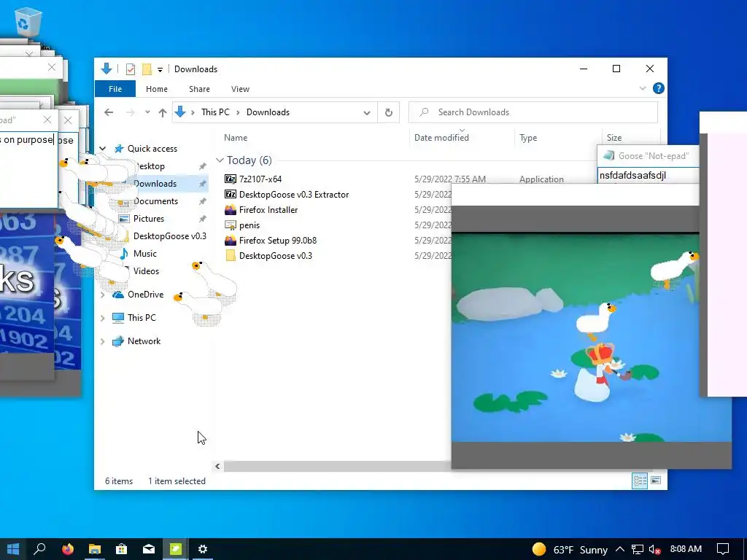Click the Search Downloads field

click(533, 112)
